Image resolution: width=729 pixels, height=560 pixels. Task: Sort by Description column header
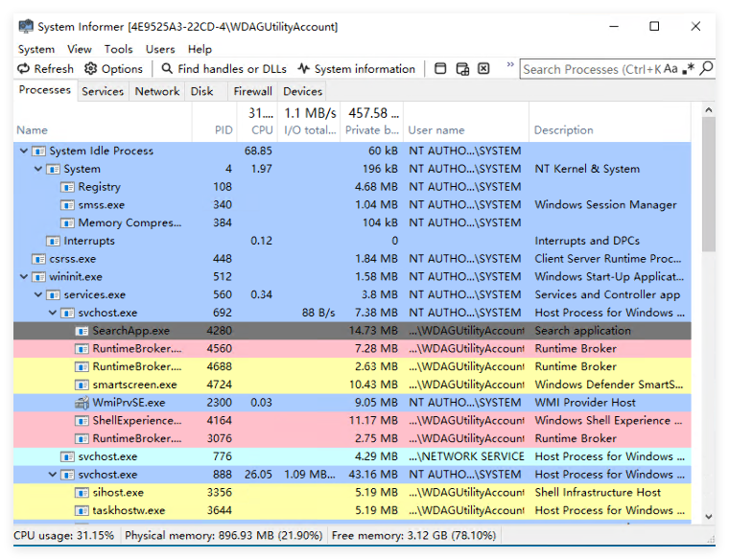coord(610,122)
